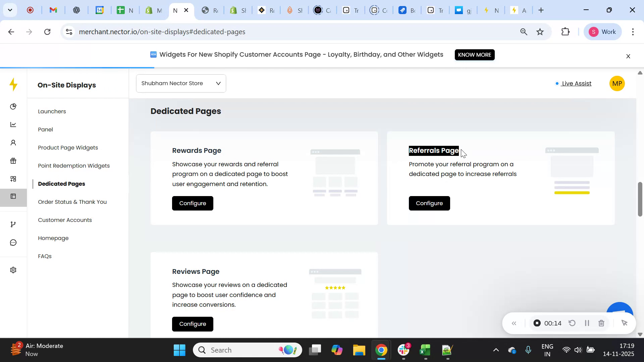
Task: Click the gift rewards icon in sidebar
Action: [x=13, y=161]
